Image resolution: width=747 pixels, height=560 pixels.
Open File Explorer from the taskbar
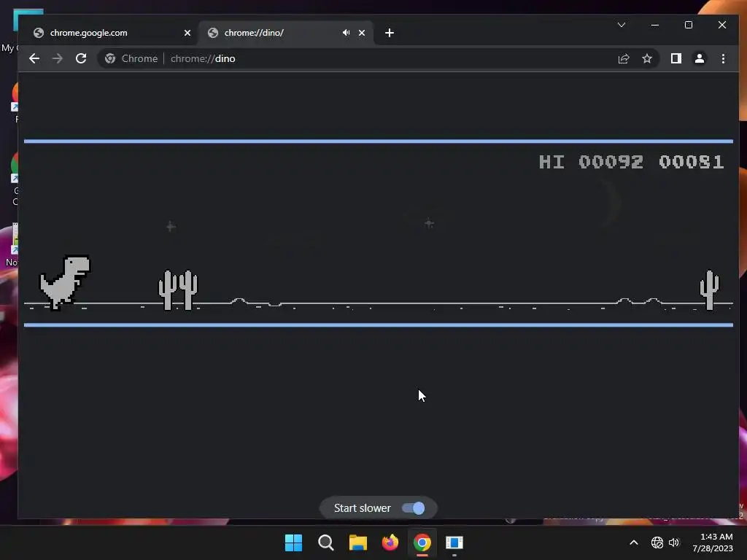(x=357, y=542)
